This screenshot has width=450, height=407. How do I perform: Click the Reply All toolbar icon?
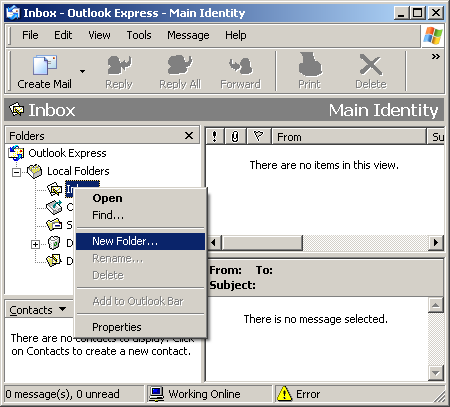(180, 65)
